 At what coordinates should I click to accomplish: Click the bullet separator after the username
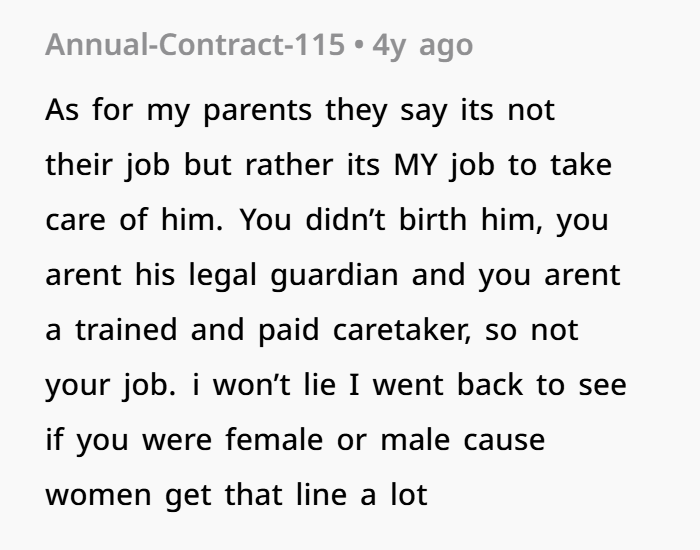(358, 45)
